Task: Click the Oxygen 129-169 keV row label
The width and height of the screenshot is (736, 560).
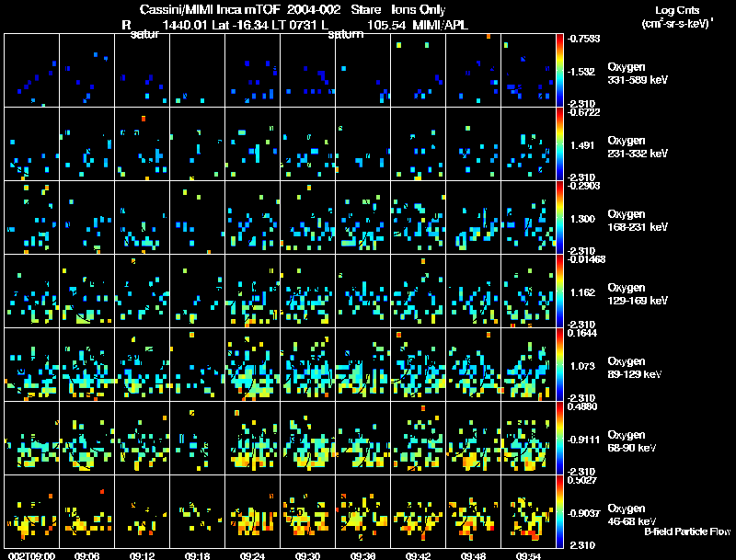Action: pos(638,294)
